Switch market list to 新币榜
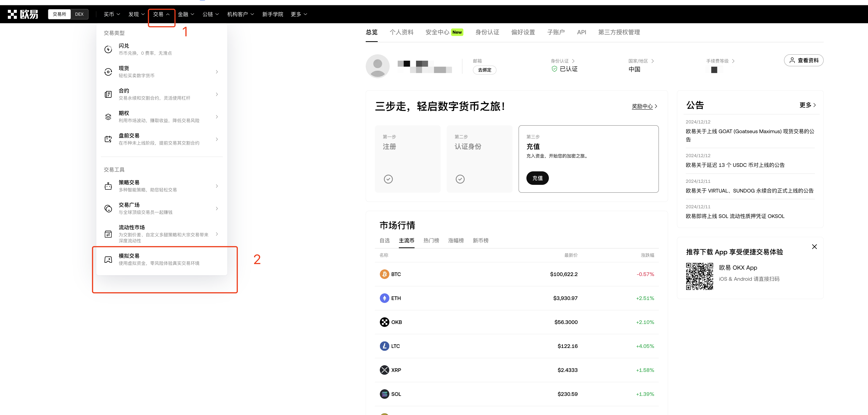The image size is (868, 415). coord(481,241)
